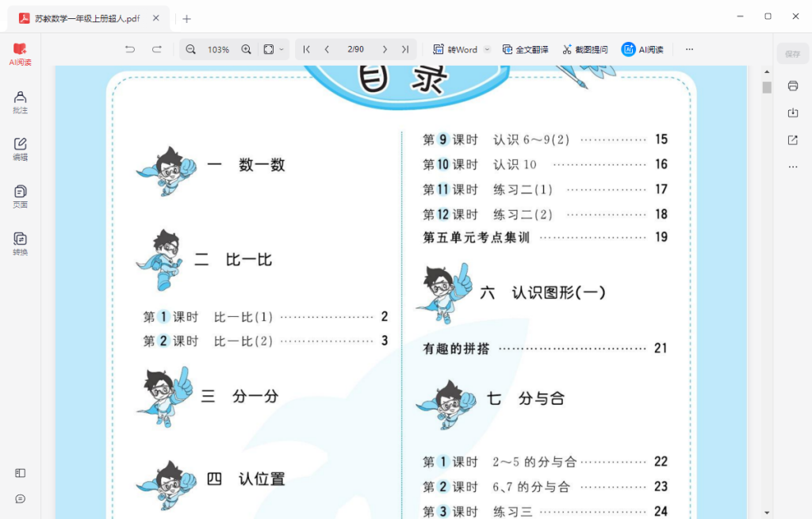Select the 编辑 edit tool

pos(20,149)
